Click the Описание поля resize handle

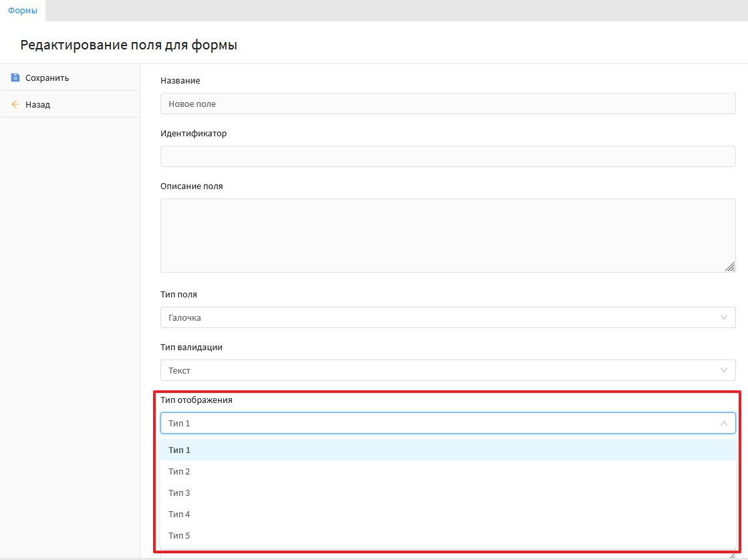click(x=730, y=267)
